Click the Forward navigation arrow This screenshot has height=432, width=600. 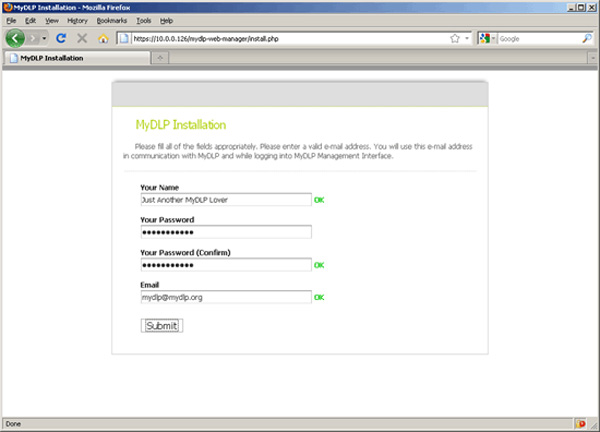33,38
